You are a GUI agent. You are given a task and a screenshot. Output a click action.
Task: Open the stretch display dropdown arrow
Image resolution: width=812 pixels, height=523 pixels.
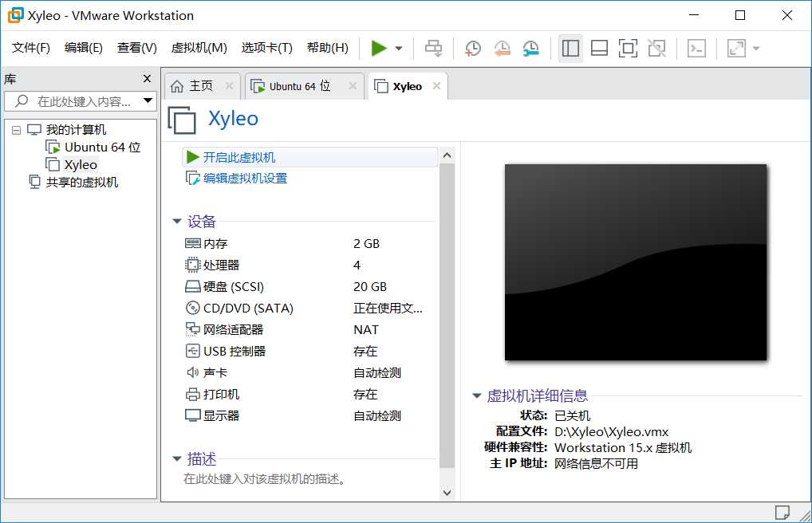(x=756, y=48)
